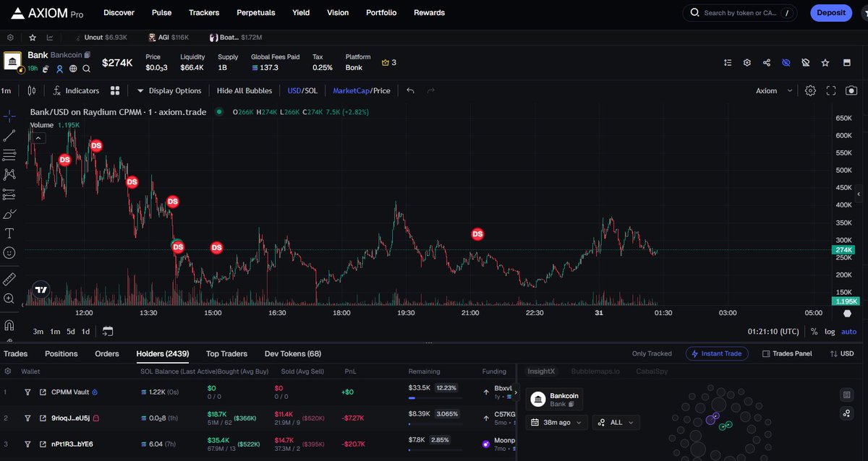The image size is (868, 461).
Task: Toggle logarithmic scale
Action: pyautogui.click(x=830, y=332)
